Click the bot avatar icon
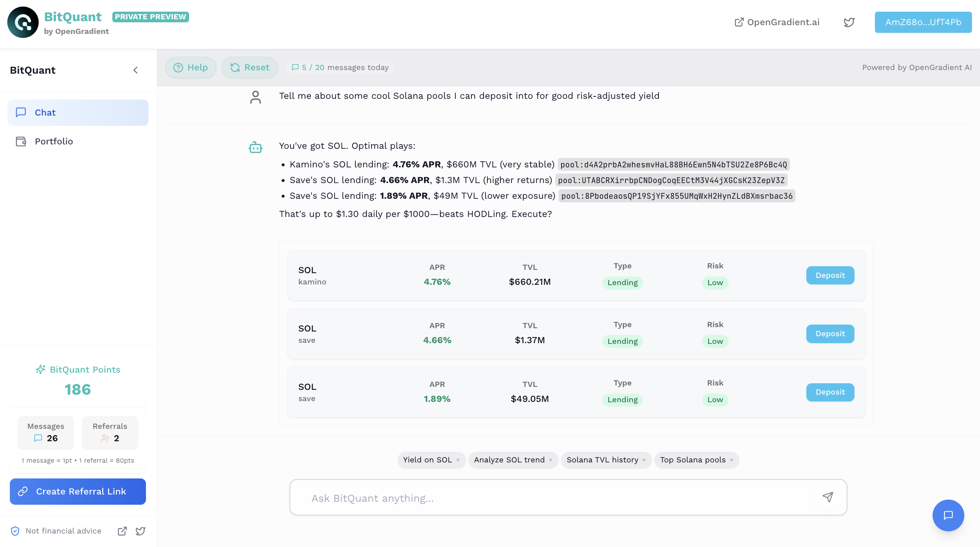This screenshot has height=547, width=980. click(255, 147)
